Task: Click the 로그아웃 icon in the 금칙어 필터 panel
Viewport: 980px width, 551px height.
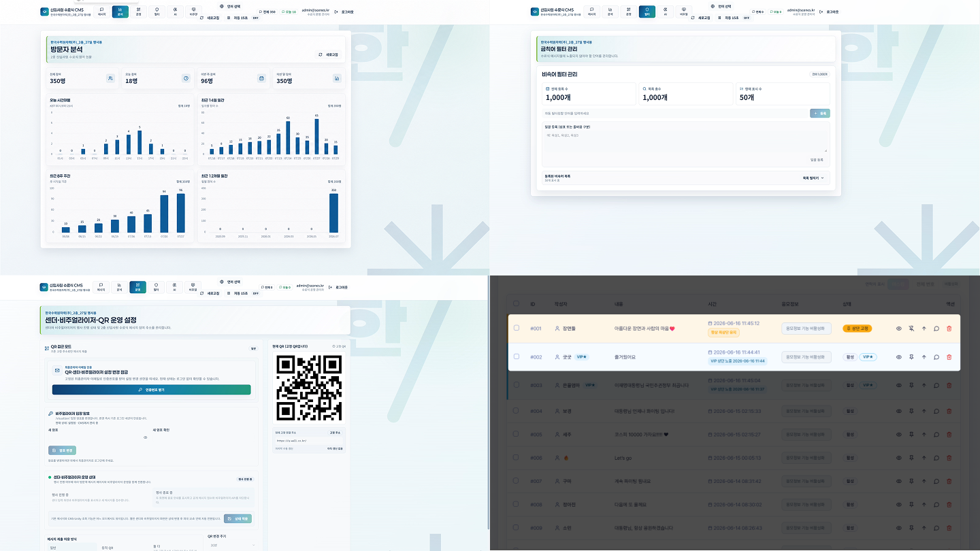Action: point(821,12)
